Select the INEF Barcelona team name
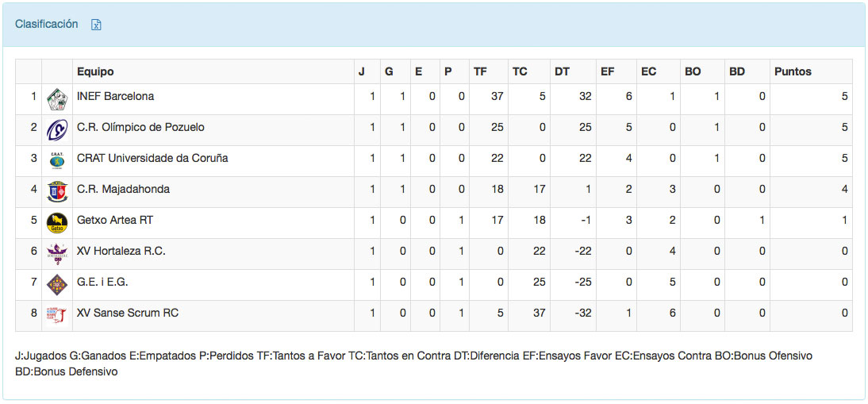The width and height of the screenshot is (868, 404). 116,96
